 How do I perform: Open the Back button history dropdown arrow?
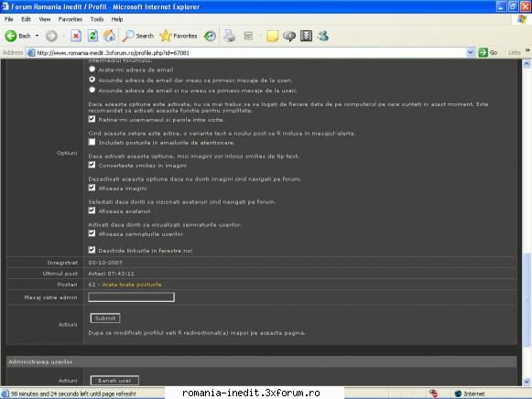tap(37, 36)
